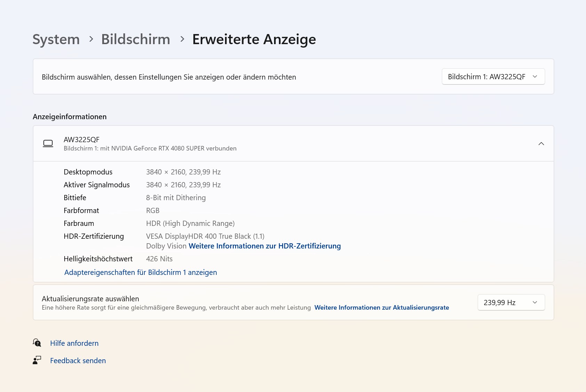Collapse the AW3225QF display information section

coord(541,144)
